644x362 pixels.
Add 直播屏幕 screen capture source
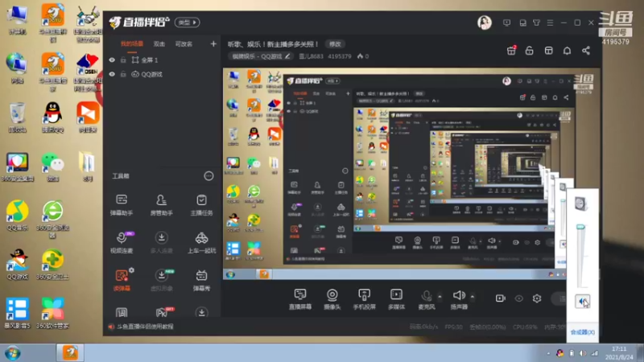[300, 298]
